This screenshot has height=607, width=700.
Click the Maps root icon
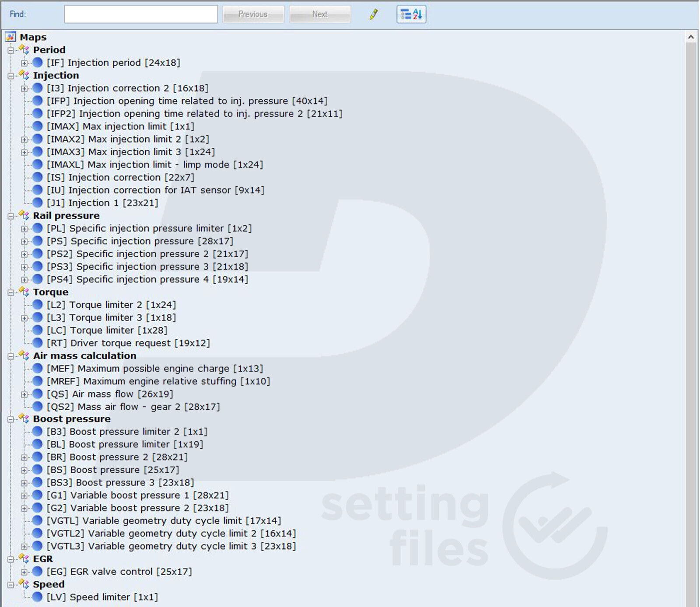11,37
